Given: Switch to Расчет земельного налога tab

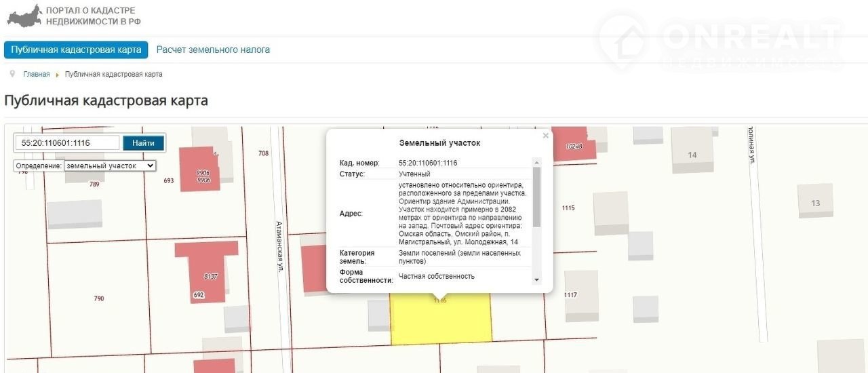Looking at the screenshot, I should click(x=213, y=50).
